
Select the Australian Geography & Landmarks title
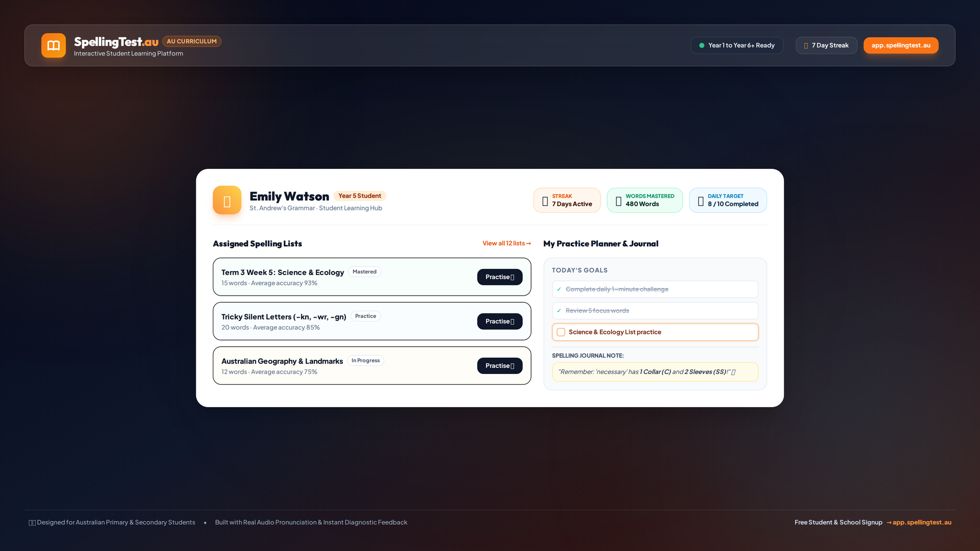[x=282, y=361]
